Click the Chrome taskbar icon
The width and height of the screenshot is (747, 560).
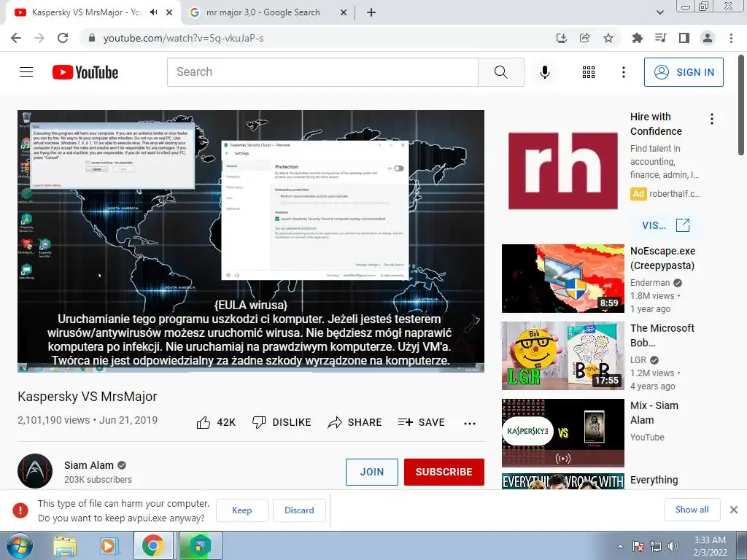[153, 545]
